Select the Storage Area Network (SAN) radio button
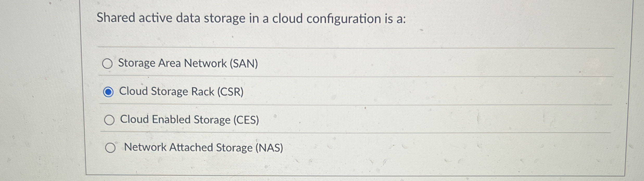Screen dimensions: 644x181 coord(108,63)
